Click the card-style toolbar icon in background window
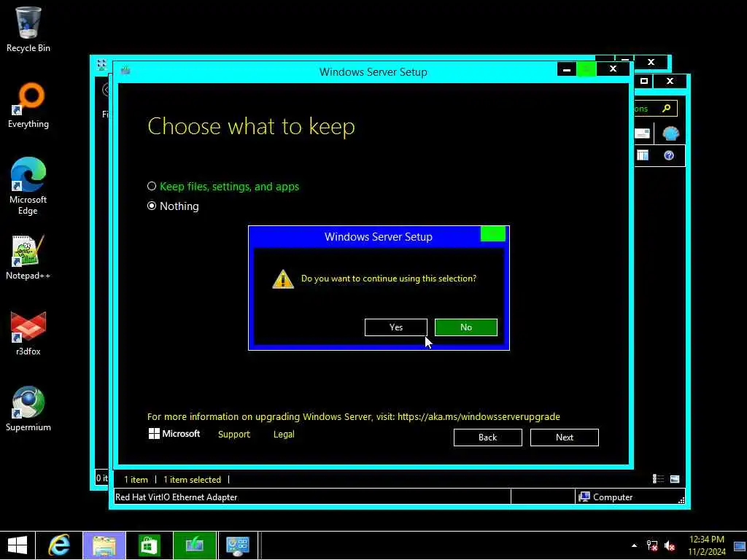The height and width of the screenshot is (560, 747). [642, 133]
